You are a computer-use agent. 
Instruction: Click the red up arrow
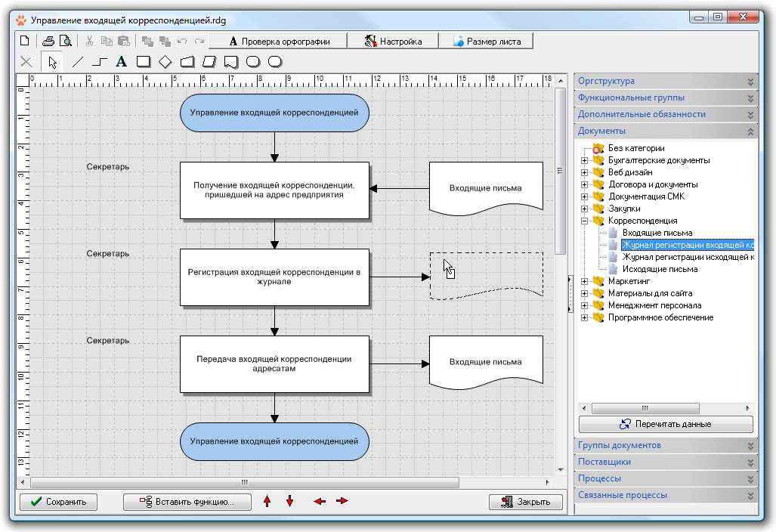[267, 501]
